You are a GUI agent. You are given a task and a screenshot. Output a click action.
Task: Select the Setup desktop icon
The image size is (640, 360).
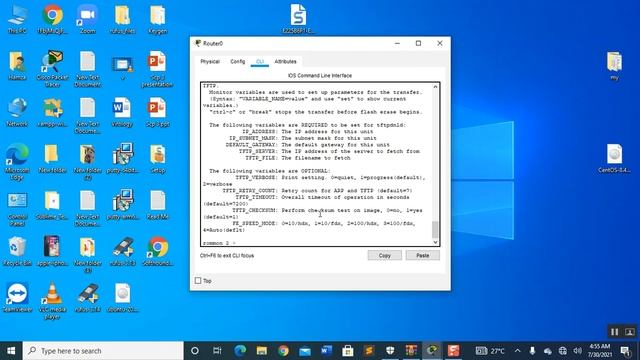tap(158, 159)
